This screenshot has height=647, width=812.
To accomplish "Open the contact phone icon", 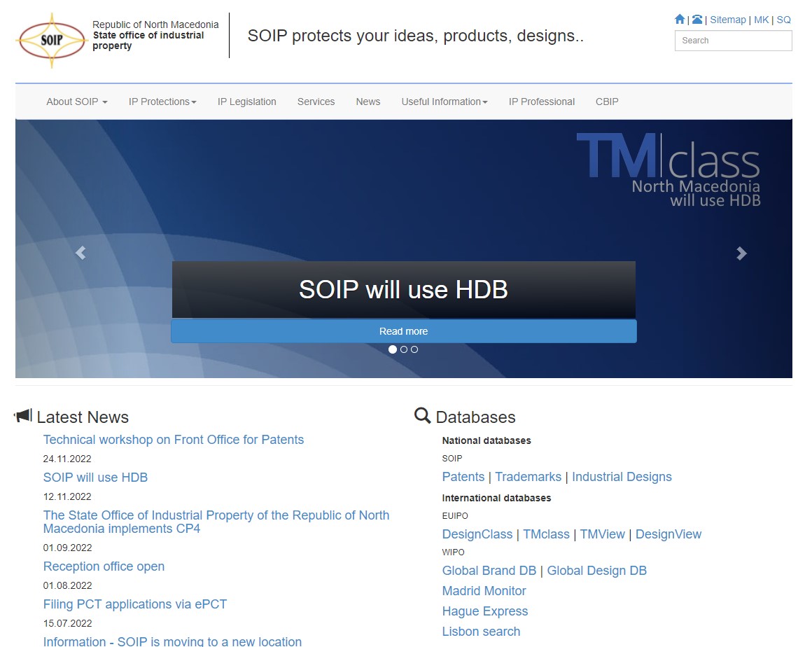I will [x=697, y=20].
